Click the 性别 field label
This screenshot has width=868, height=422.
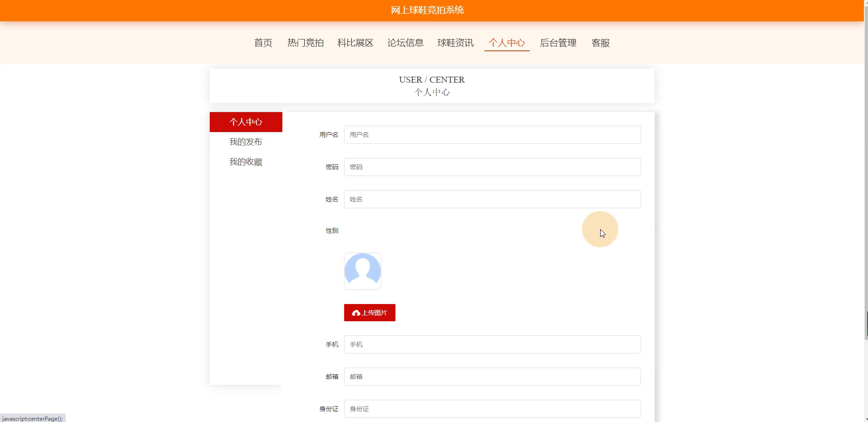tap(332, 231)
